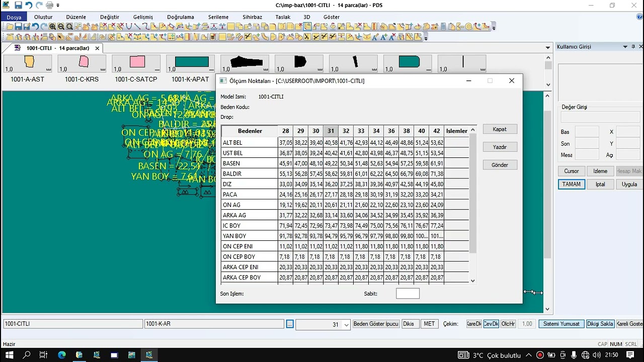
Task: Click the measurement table vertical scrollbar
Action: click(472, 205)
